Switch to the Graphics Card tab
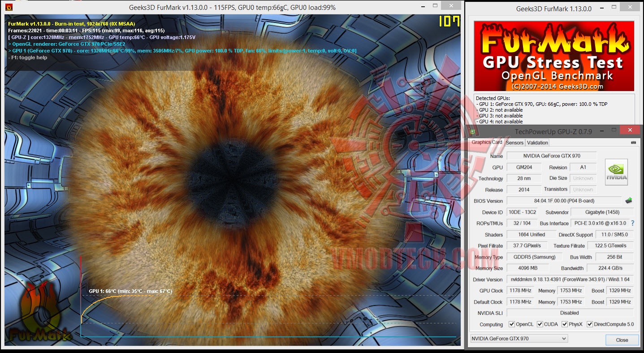 (487, 143)
